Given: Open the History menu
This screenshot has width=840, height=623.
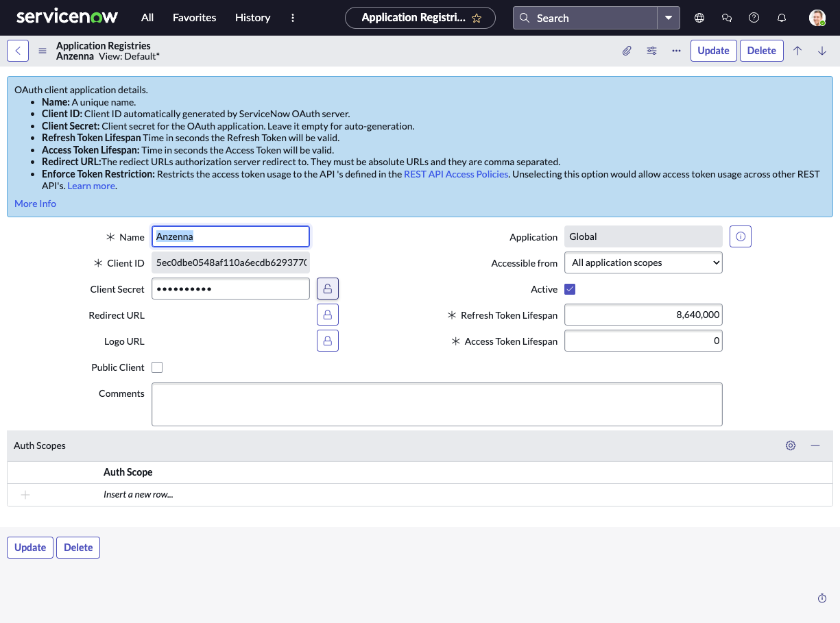Looking at the screenshot, I should 252,18.
